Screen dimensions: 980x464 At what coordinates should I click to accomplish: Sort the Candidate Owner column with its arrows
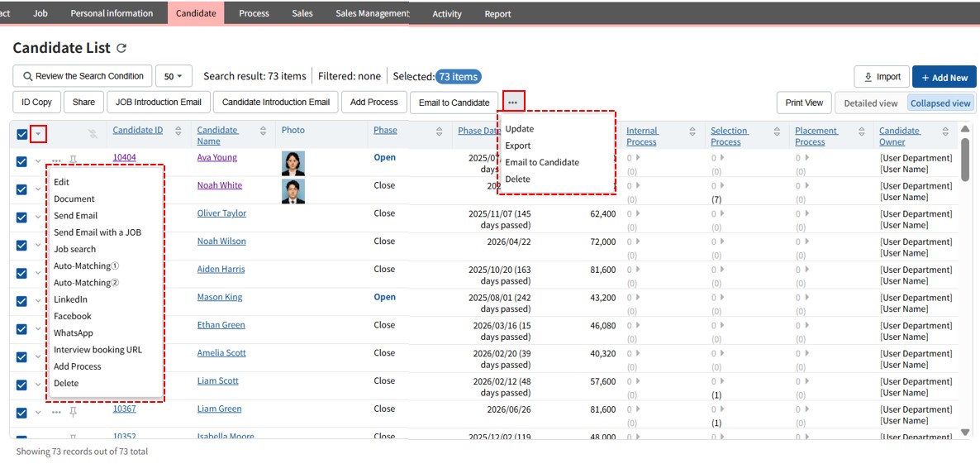coord(944,132)
